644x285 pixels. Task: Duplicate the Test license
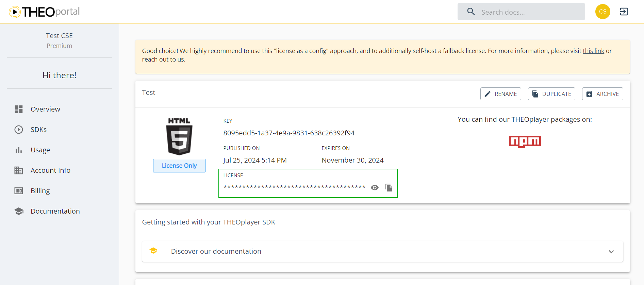coord(551,94)
